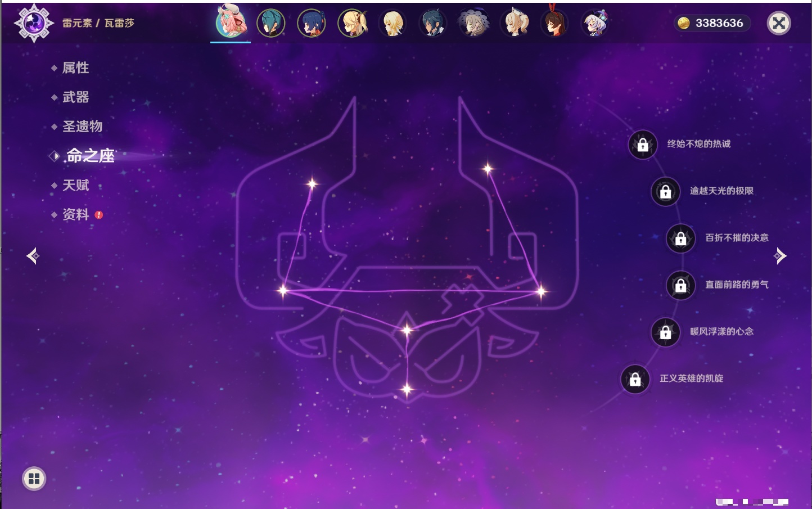Image resolution: width=812 pixels, height=509 pixels.
Task: Close the character screen with X
Action: click(779, 23)
